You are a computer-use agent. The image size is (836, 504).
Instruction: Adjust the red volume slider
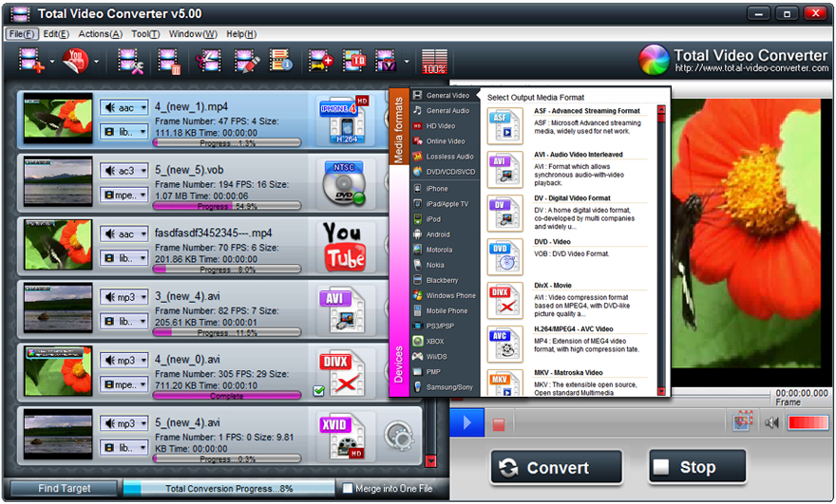click(x=808, y=423)
